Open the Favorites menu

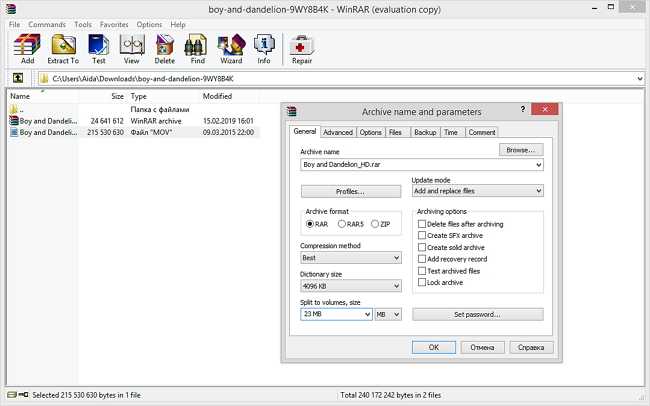(x=114, y=24)
